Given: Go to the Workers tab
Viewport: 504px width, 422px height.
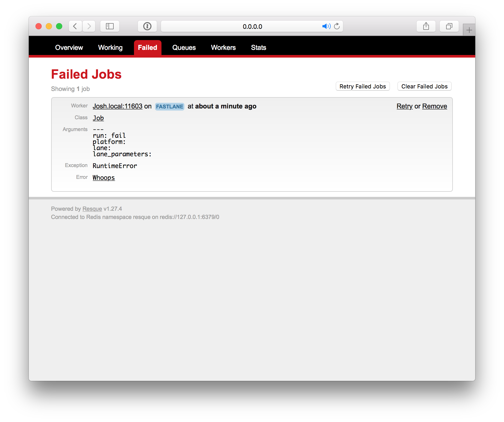Looking at the screenshot, I should (x=223, y=48).
